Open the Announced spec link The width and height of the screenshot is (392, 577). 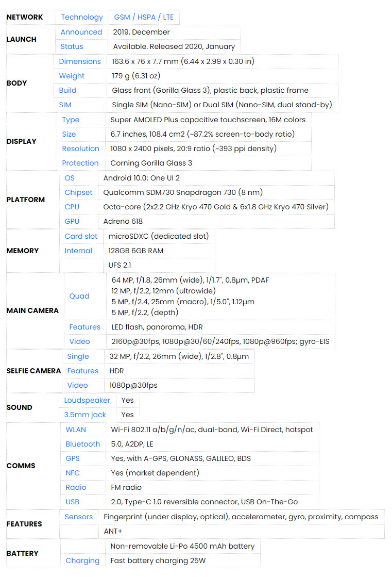click(x=81, y=32)
